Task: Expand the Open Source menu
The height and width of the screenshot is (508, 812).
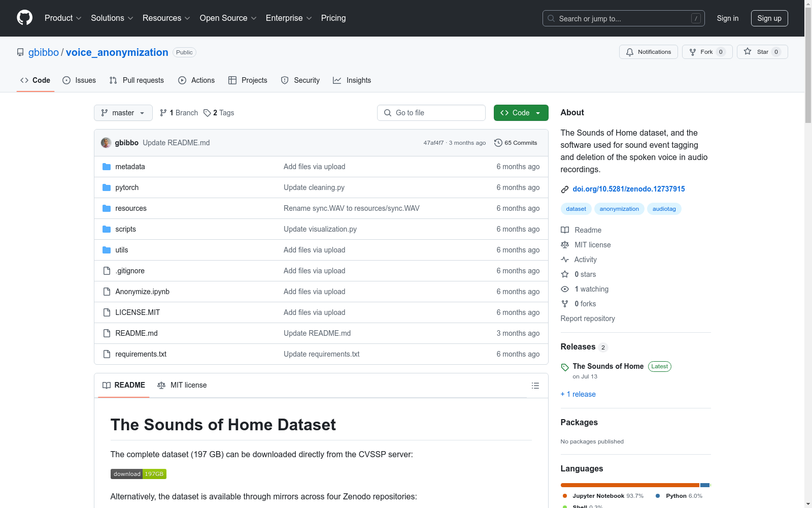Action: click(228, 18)
